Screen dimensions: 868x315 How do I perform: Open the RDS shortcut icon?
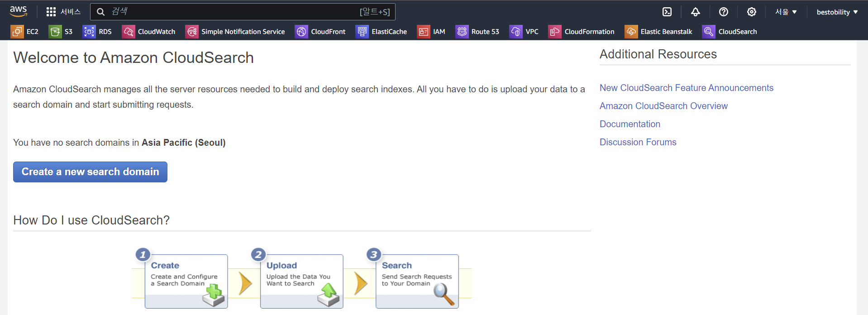[89, 32]
